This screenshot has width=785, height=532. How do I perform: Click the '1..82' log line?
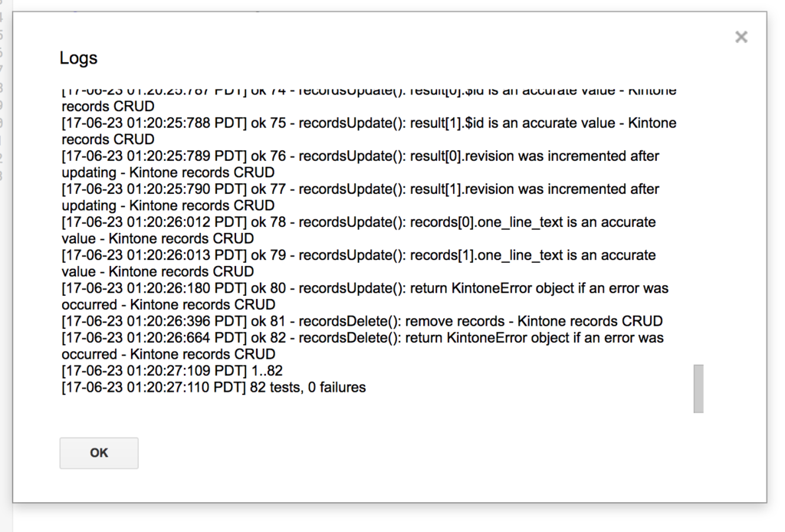(x=172, y=371)
